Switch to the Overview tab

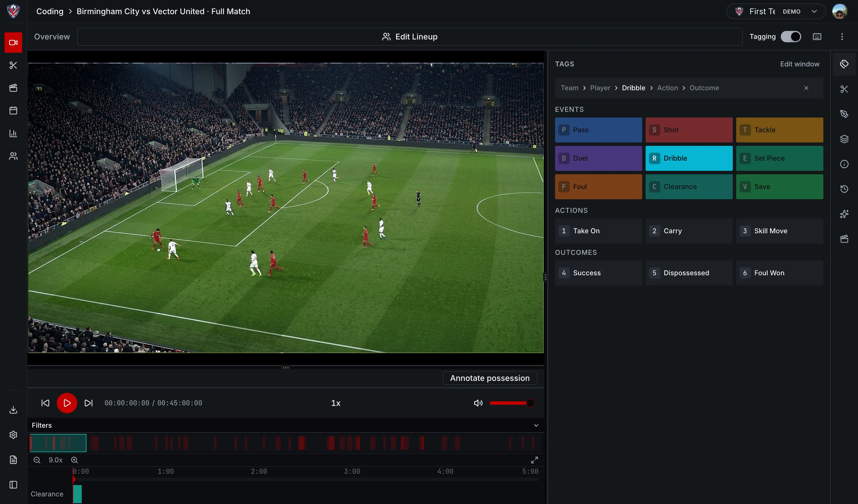pos(52,37)
